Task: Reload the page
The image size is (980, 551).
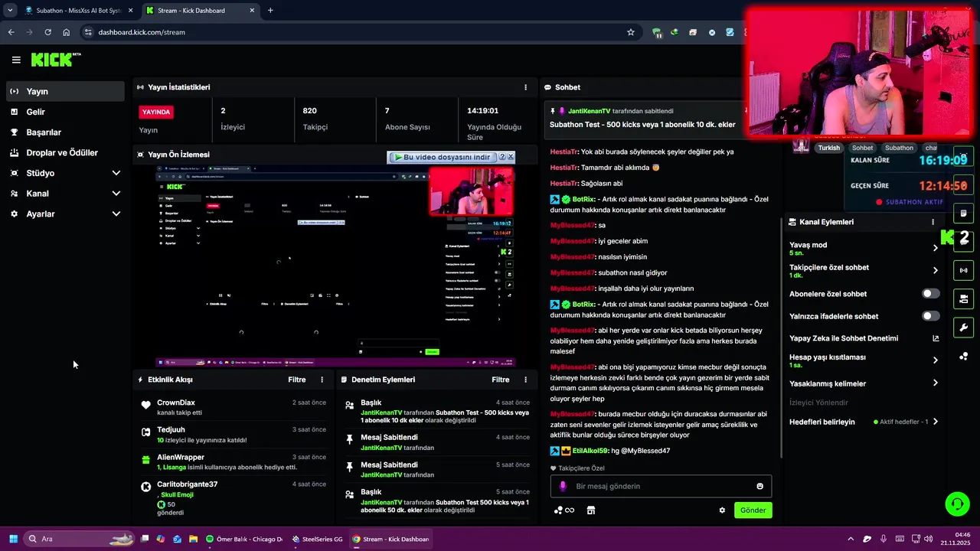Action: (47, 32)
